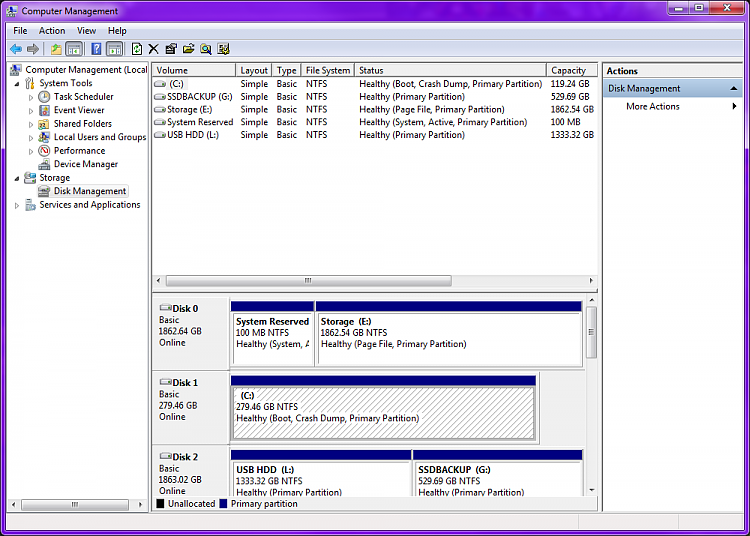Select Event Viewer in the tree
750x536 pixels.
coord(79,110)
